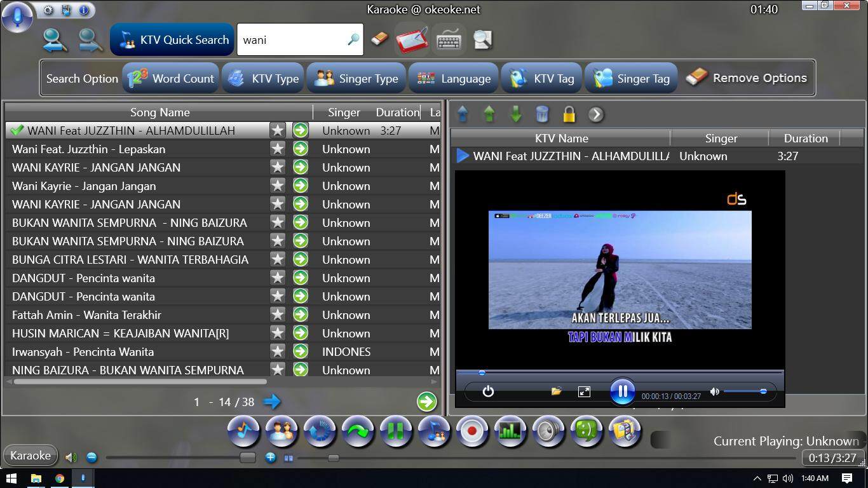Click the red record button in bottom toolbar

pyautogui.click(x=471, y=431)
